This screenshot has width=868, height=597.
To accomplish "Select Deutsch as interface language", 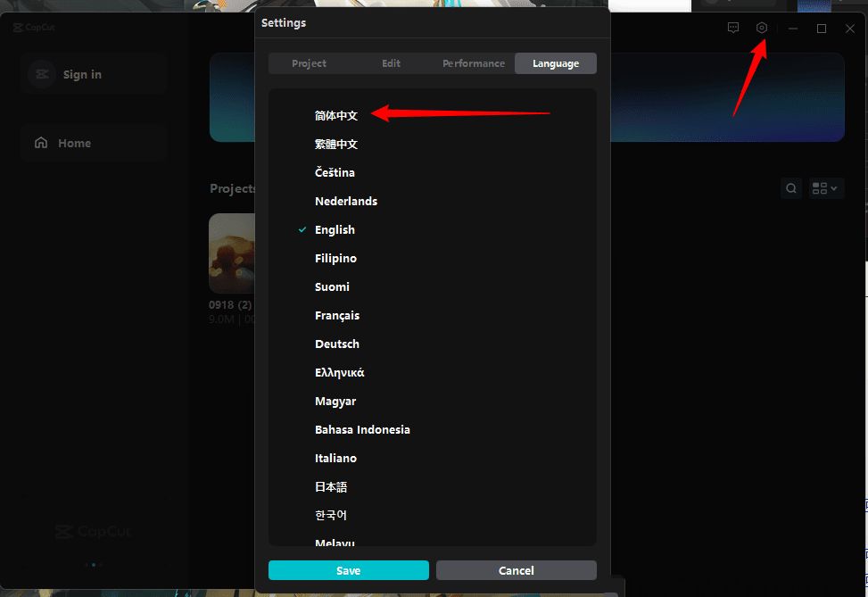I will (337, 344).
